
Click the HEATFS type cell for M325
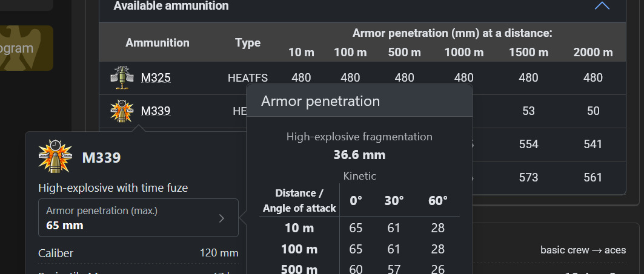(x=248, y=77)
